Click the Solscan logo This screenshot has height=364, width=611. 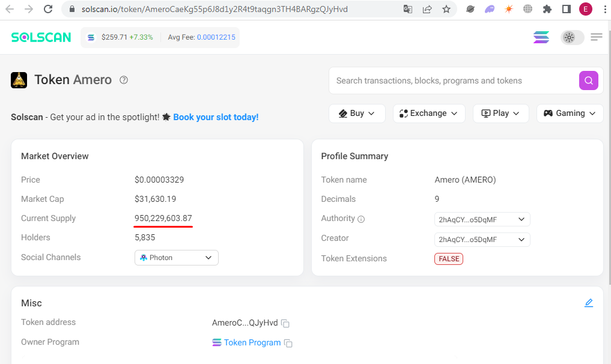41,37
